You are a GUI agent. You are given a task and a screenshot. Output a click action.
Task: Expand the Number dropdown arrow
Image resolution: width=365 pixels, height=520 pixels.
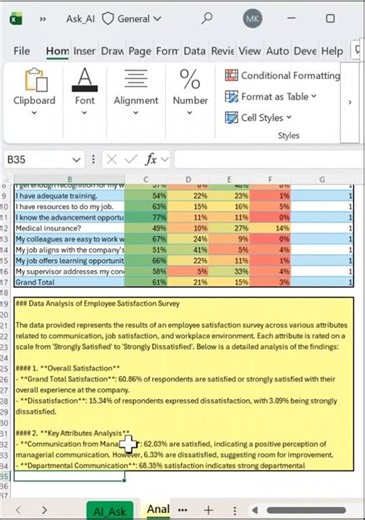coord(189,113)
